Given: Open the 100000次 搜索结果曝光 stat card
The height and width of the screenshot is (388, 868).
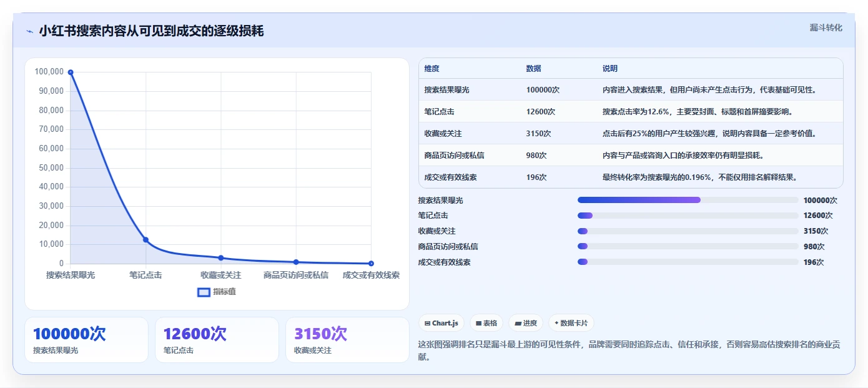Looking at the screenshot, I should tap(86, 340).
